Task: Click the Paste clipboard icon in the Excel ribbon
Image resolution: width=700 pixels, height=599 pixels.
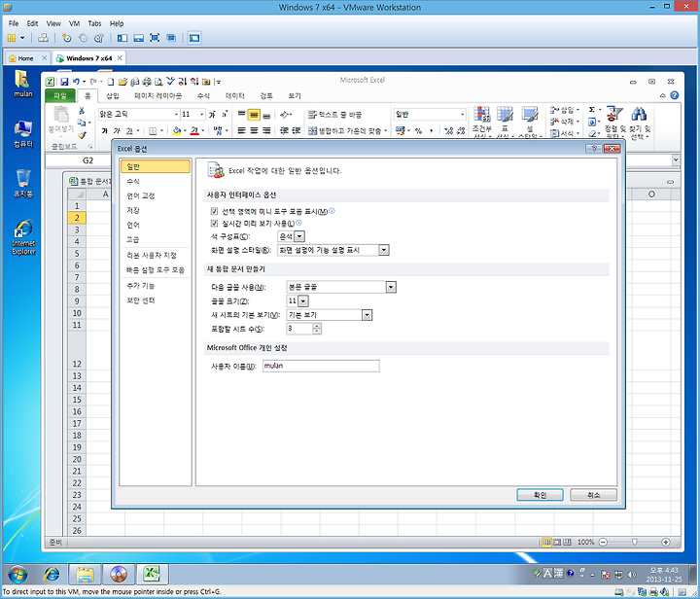Action: [x=61, y=115]
